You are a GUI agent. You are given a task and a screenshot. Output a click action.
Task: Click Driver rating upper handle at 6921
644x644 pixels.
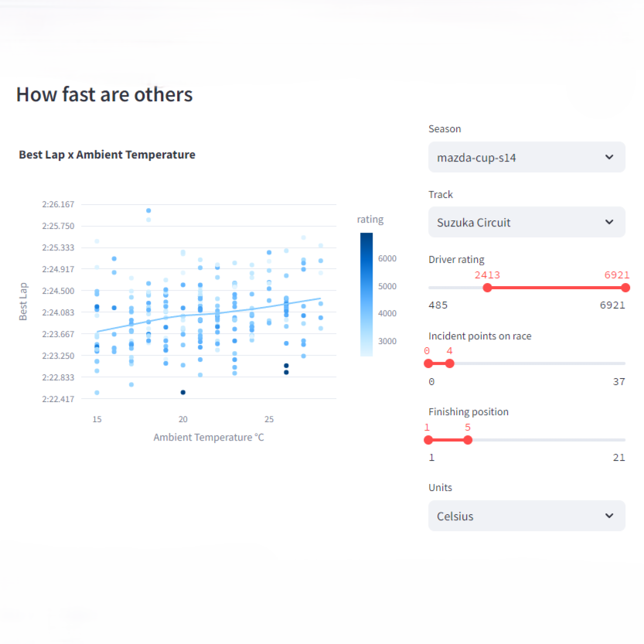pyautogui.click(x=625, y=288)
